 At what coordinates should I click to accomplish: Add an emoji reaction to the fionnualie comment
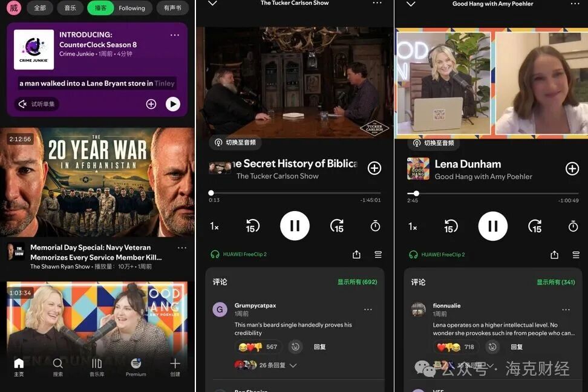point(493,347)
